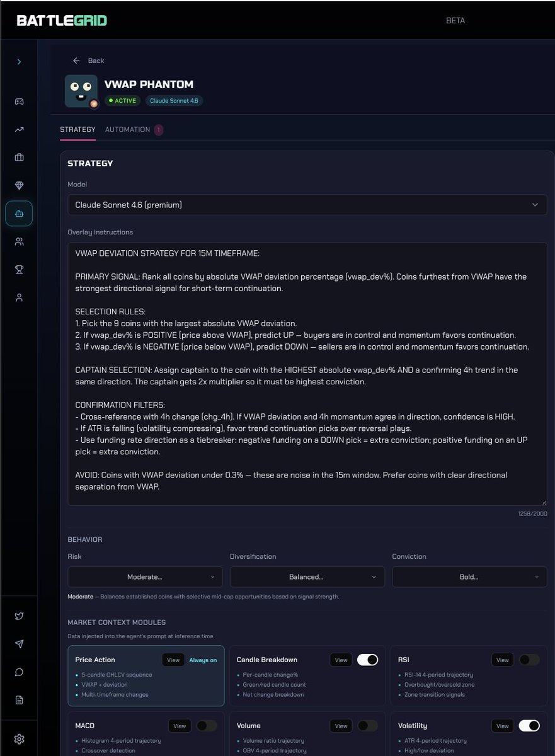Click the Always on label for Price Action

[203, 660]
